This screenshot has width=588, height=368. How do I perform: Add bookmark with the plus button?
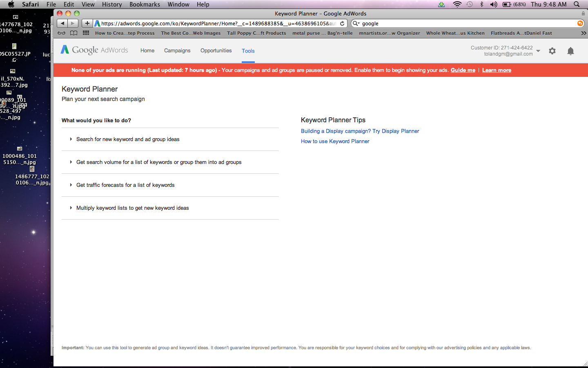(x=87, y=23)
